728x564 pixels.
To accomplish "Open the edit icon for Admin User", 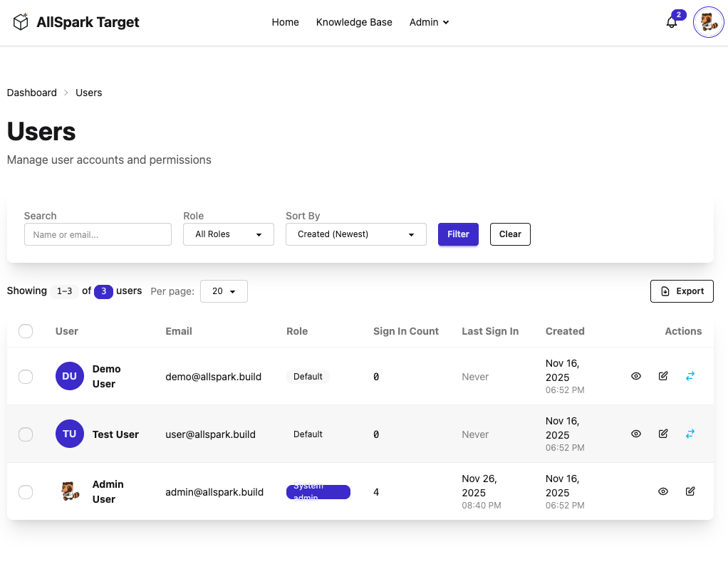I will tap(690, 491).
